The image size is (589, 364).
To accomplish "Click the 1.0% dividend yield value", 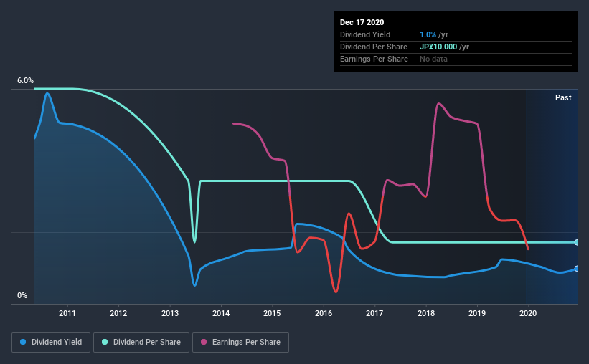I will pos(428,34).
